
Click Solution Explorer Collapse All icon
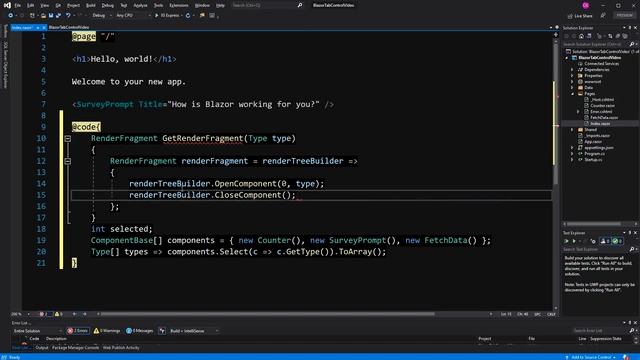pyautogui.click(x=618, y=36)
